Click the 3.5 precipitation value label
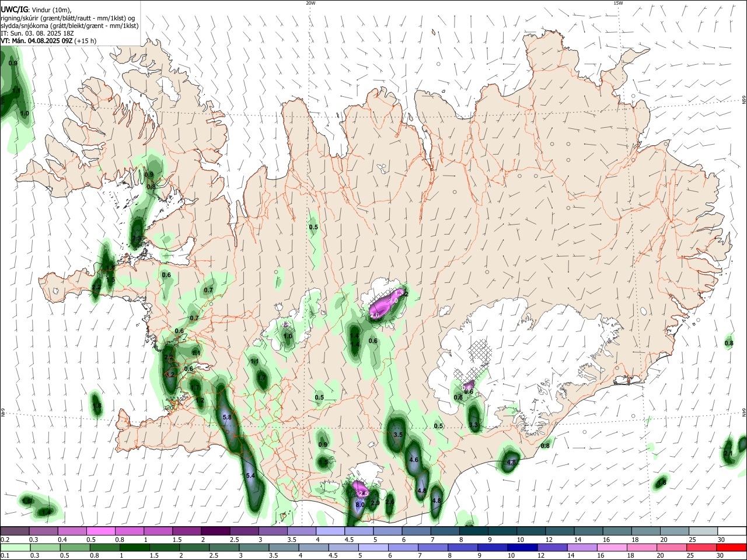The height and width of the screenshot is (560, 747). coord(399,435)
